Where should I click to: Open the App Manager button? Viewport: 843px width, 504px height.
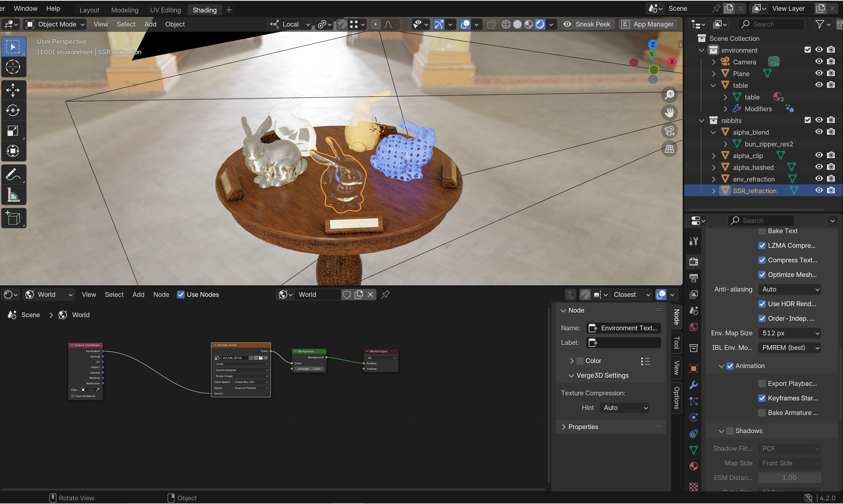(x=648, y=24)
